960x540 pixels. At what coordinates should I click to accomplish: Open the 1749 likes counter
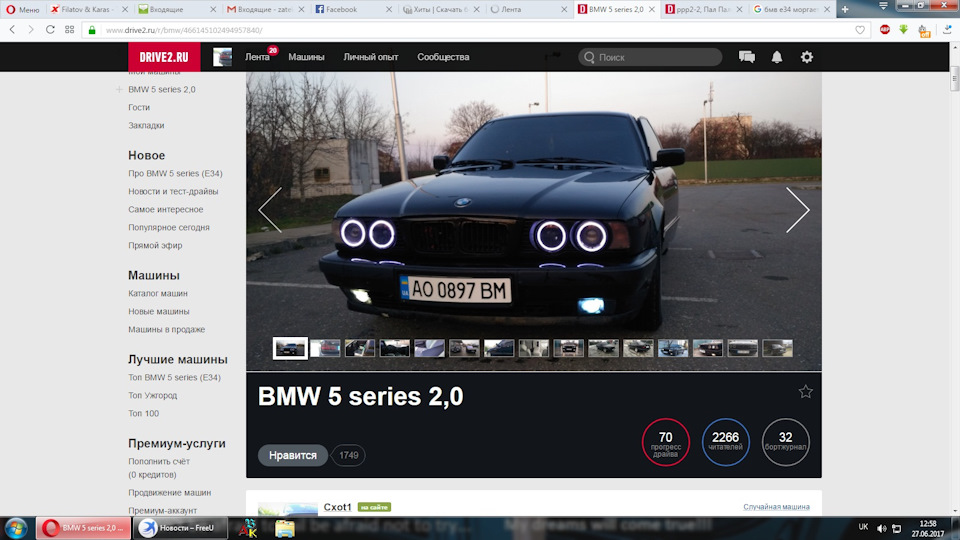[x=348, y=456]
